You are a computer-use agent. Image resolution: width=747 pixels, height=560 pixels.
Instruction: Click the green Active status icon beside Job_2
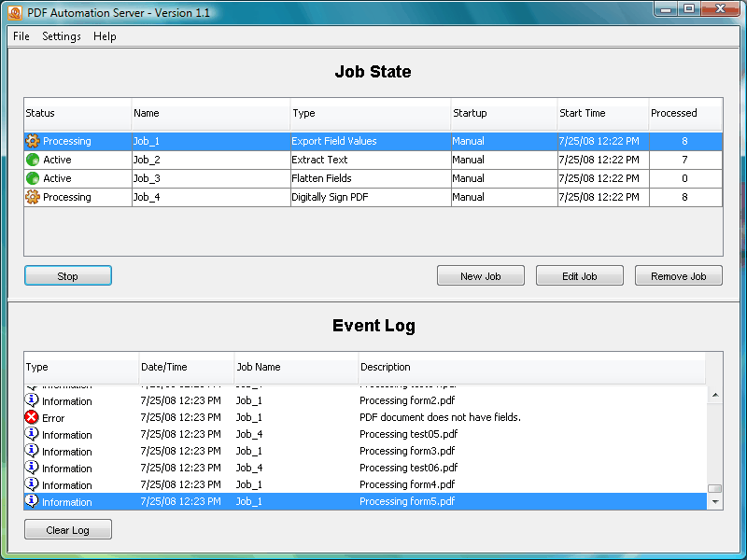32,160
